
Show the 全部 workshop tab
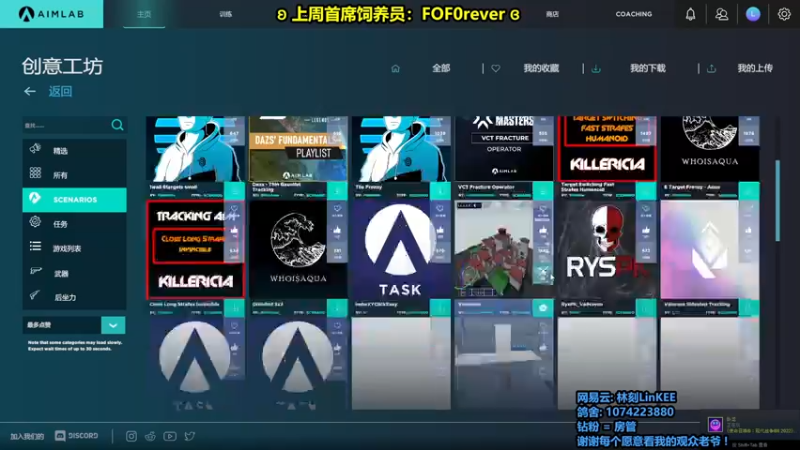pos(441,68)
